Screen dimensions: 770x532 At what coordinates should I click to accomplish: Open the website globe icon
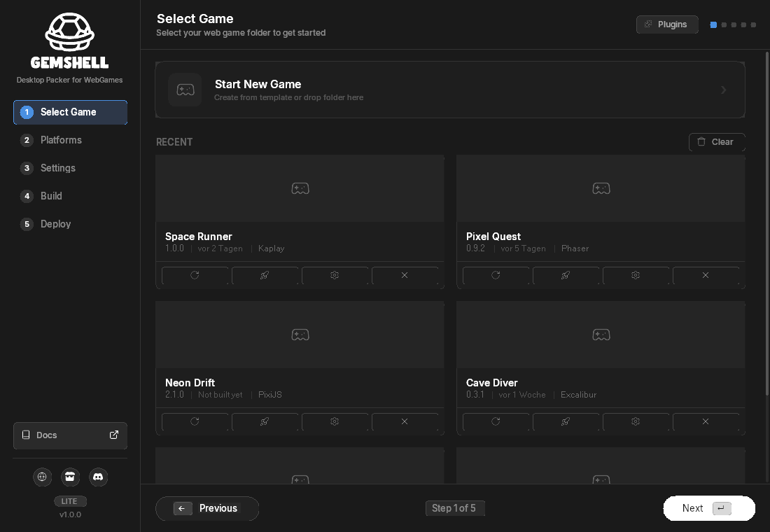pyautogui.click(x=42, y=477)
